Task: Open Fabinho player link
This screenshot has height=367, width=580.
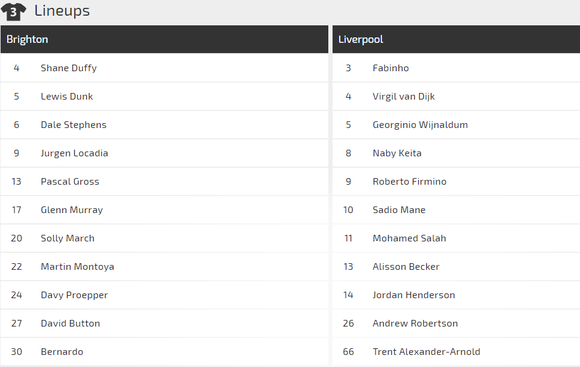Action: [391, 68]
